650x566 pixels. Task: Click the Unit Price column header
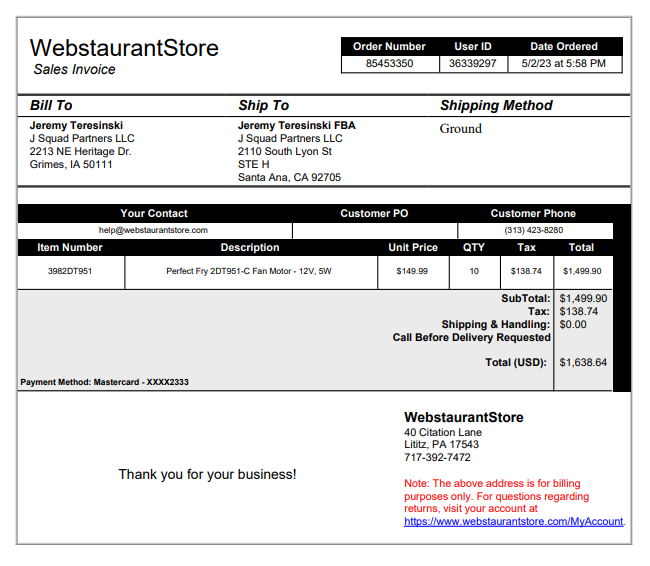pyautogui.click(x=413, y=248)
